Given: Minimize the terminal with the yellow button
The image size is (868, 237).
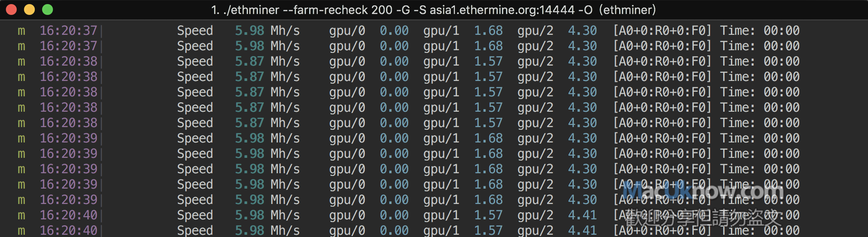Looking at the screenshot, I should [x=29, y=9].
